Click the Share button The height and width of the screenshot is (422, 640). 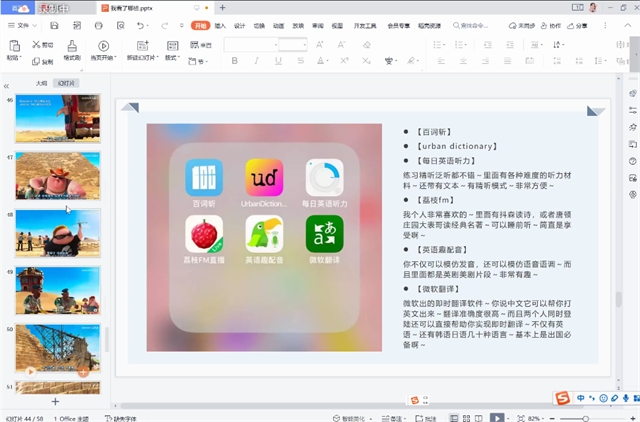click(x=577, y=26)
